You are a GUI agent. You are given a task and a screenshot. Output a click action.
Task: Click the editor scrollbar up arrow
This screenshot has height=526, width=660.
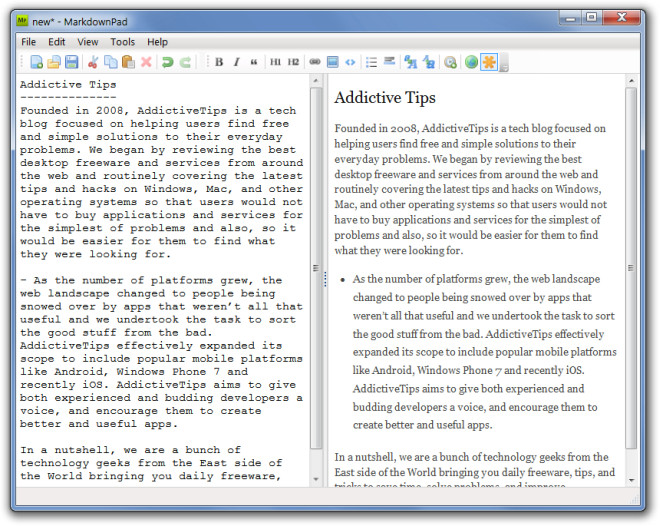click(x=316, y=80)
